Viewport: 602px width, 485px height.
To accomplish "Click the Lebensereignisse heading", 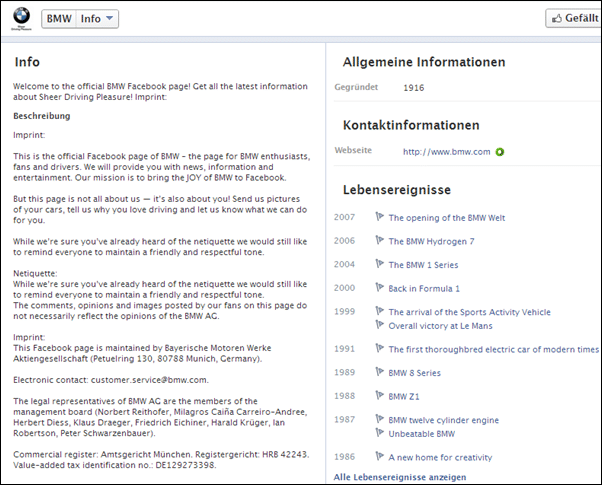I will (x=397, y=190).
